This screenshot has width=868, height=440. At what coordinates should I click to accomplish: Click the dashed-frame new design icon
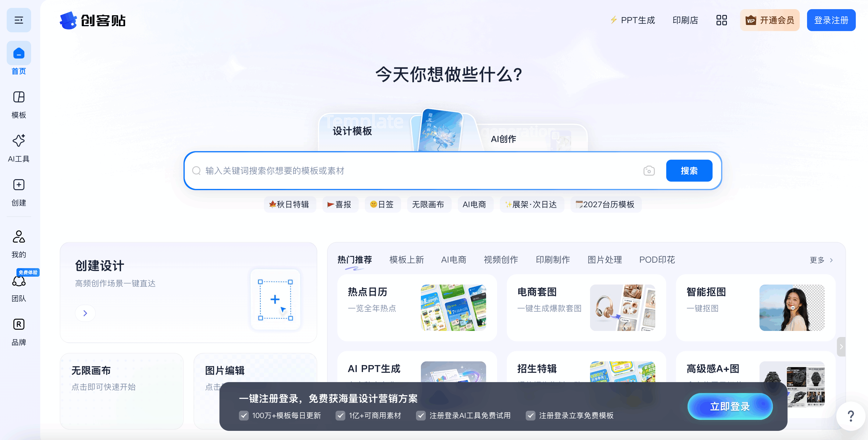[x=275, y=300]
